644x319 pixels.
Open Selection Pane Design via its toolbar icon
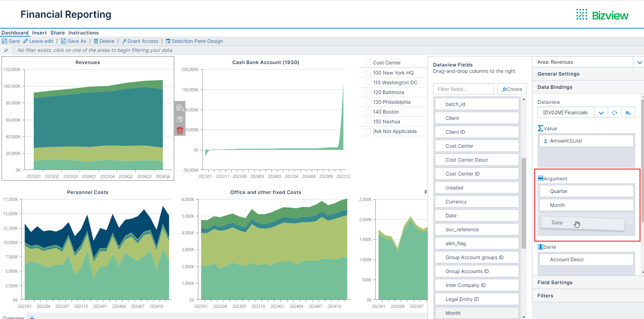[x=168, y=41]
